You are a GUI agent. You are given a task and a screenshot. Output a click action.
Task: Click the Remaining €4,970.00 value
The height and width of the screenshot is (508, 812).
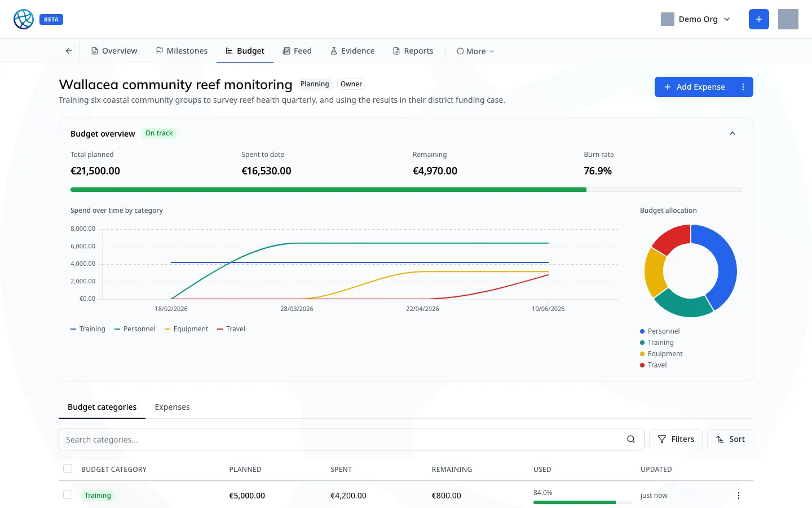pos(435,171)
